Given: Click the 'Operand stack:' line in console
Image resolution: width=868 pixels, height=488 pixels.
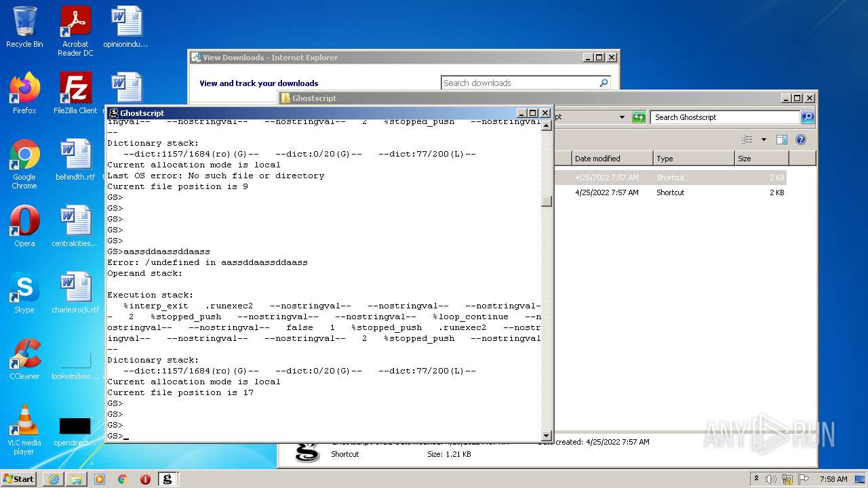Looking at the screenshot, I should click(x=145, y=273).
